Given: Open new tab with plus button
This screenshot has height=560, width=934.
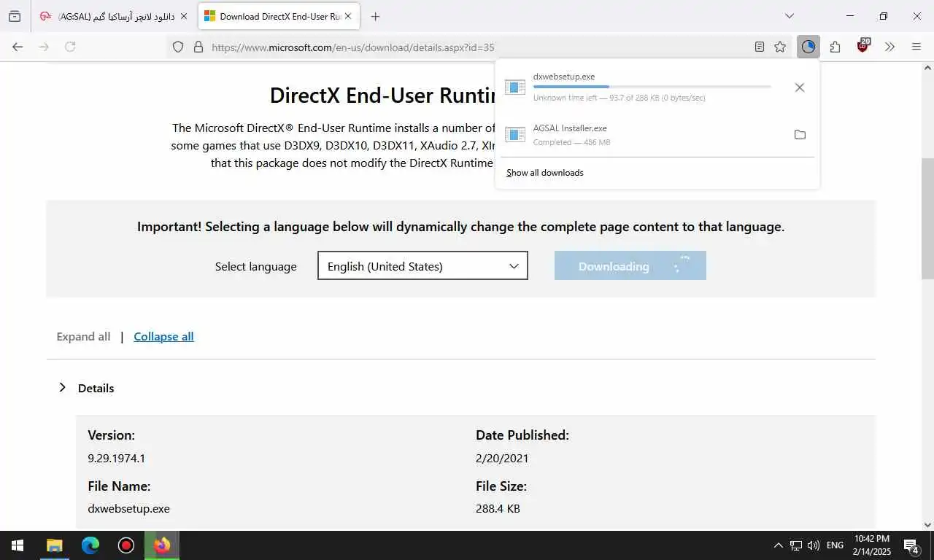Looking at the screenshot, I should pyautogui.click(x=375, y=16).
